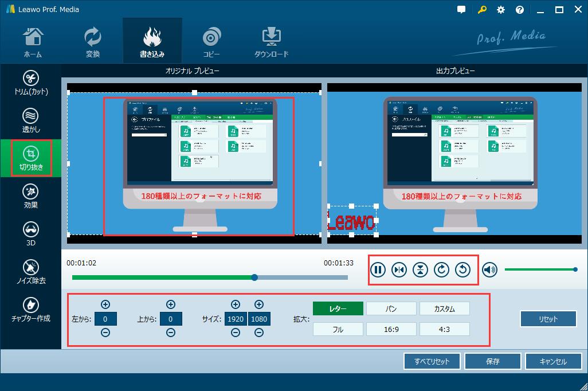Select the 切り抜き crop tool
Screen dimensions: 588x391
pyautogui.click(x=31, y=158)
